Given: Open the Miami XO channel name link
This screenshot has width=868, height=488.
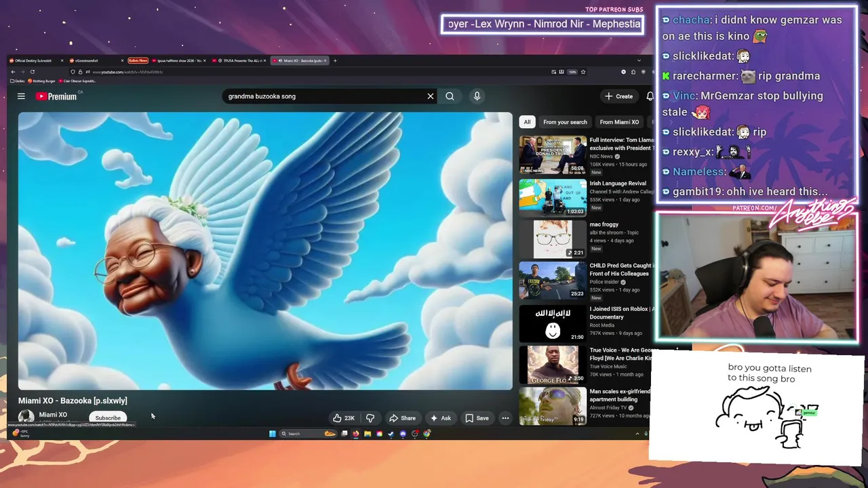Looking at the screenshot, I should pyautogui.click(x=53, y=415).
